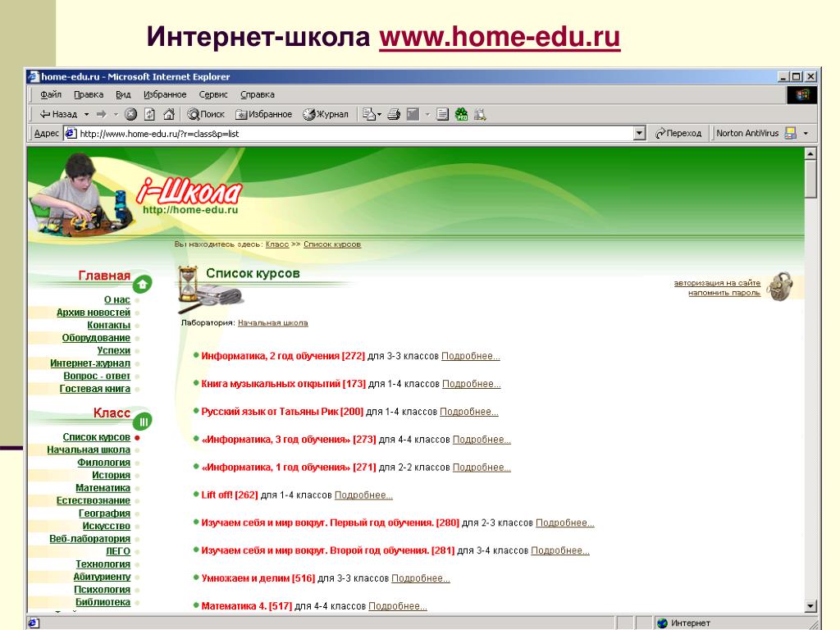Open the Файл menu
Screen dimensions: 840x630
(x=51, y=94)
